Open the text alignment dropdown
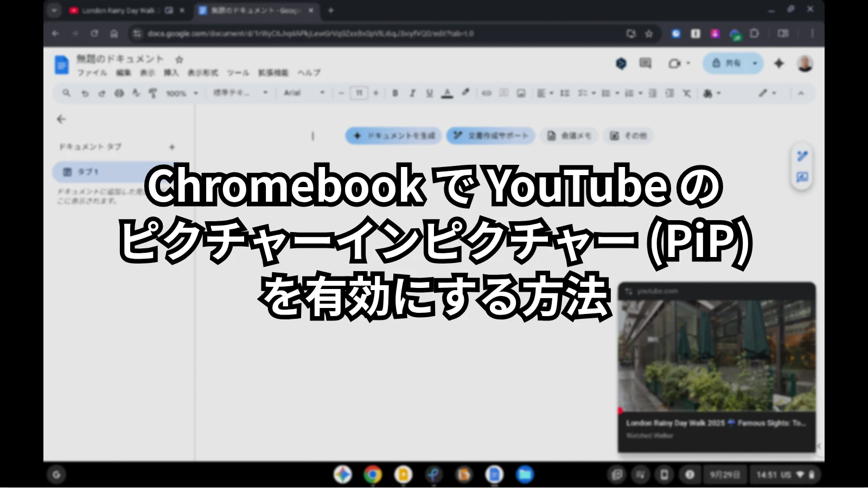Viewport: 868px width, 488px height. (x=545, y=93)
